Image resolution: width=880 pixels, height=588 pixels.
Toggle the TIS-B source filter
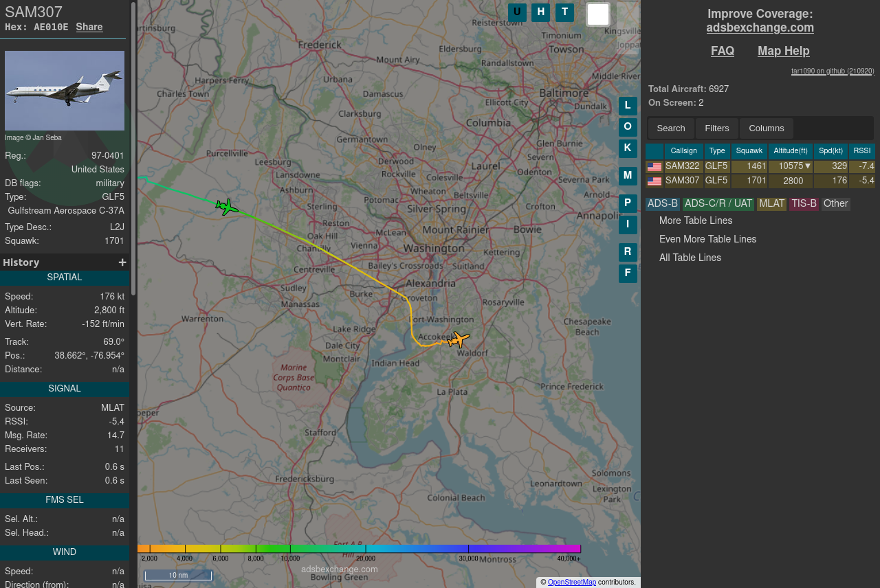coord(804,204)
